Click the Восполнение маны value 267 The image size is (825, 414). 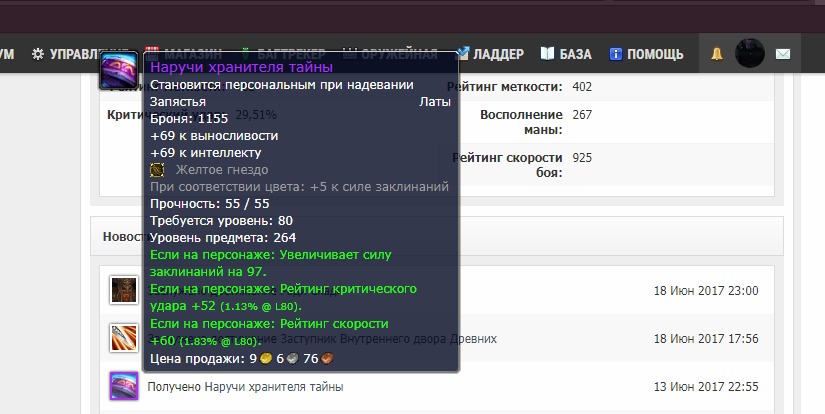tap(582, 115)
